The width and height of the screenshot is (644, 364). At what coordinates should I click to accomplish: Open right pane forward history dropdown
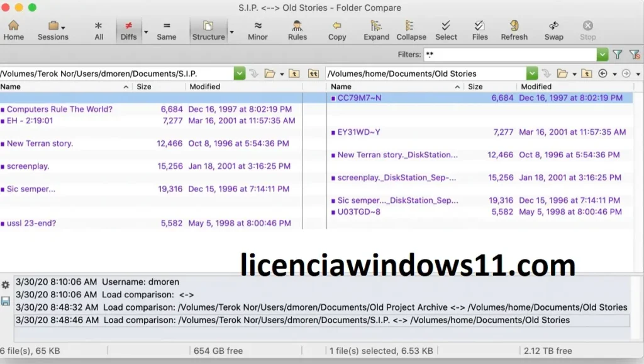638,74
